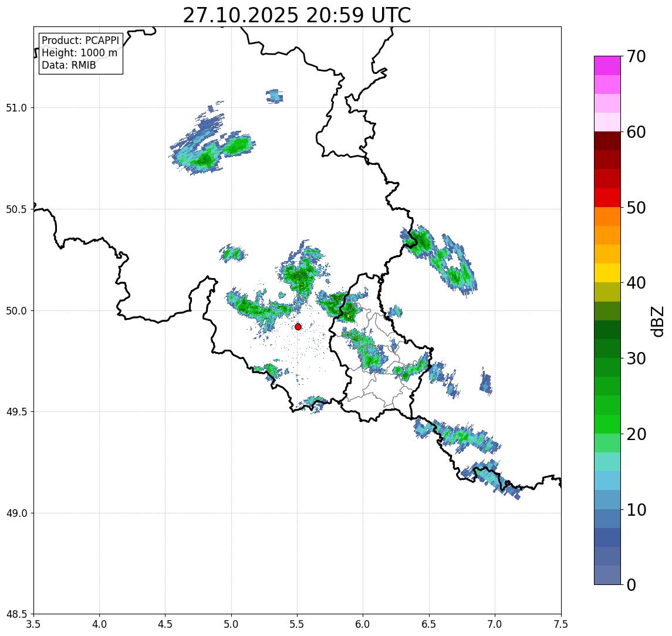This screenshot has width=672, height=636.
Task: Click longitude axis label 5.5
Action: [298, 624]
